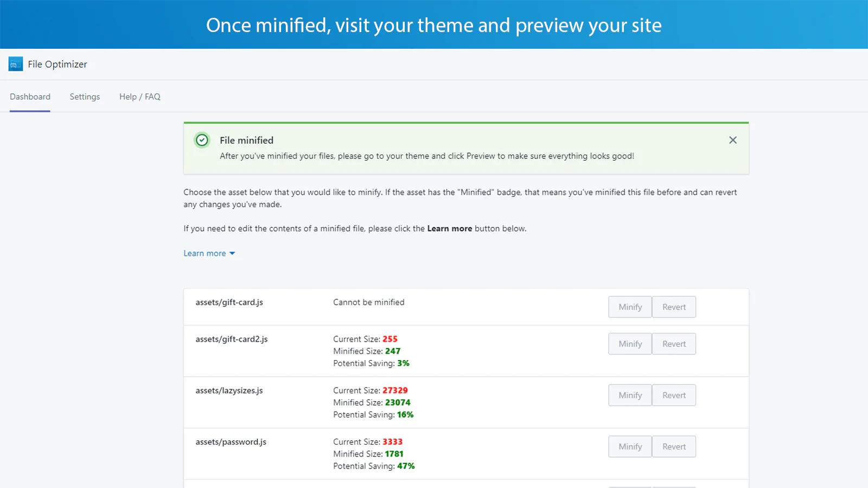Screen dimensions: 868x488
Task: Expand the Learn more section
Action: click(x=205, y=253)
